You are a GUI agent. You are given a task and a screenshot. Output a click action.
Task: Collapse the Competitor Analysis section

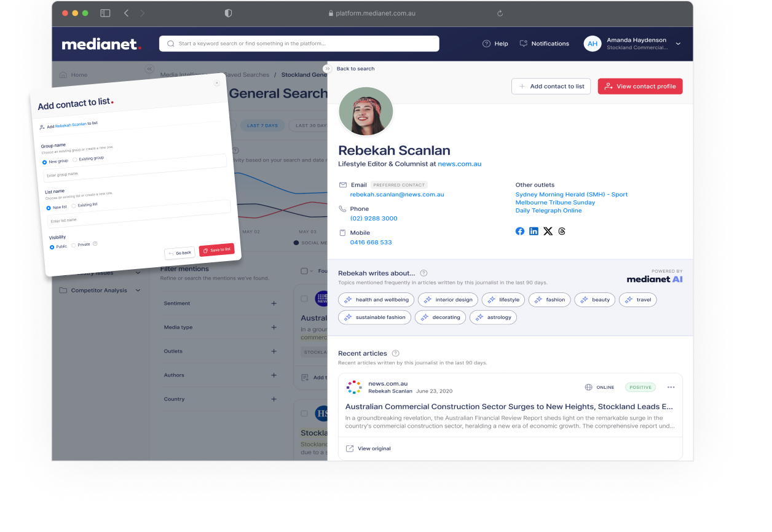[x=138, y=290]
